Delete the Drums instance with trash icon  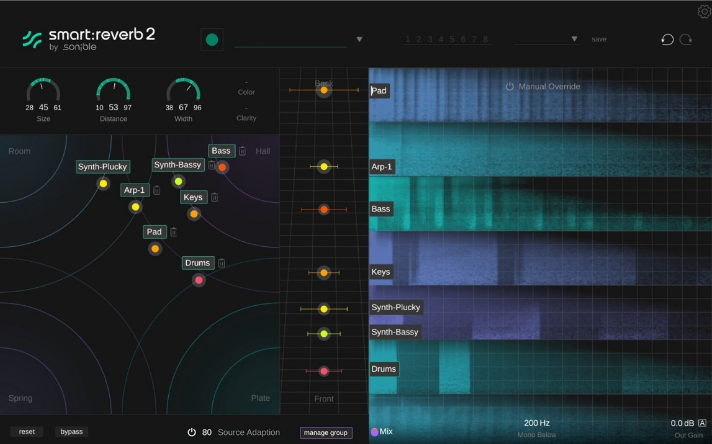coord(222,263)
